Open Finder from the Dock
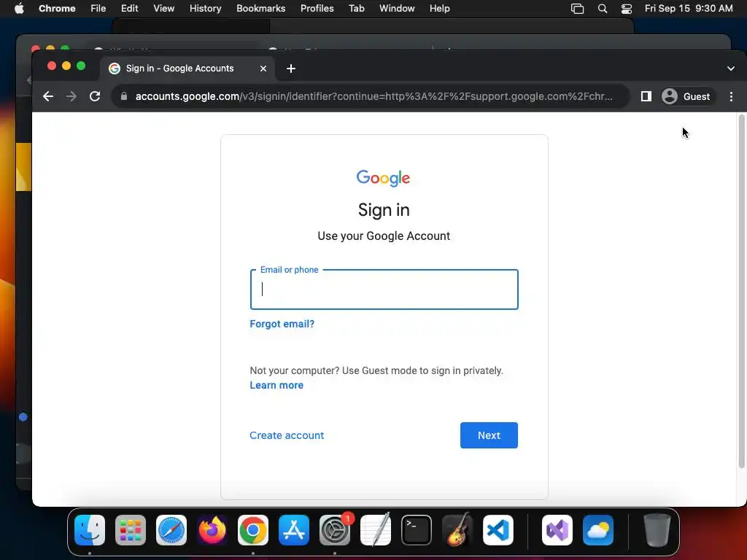 point(90,530)
